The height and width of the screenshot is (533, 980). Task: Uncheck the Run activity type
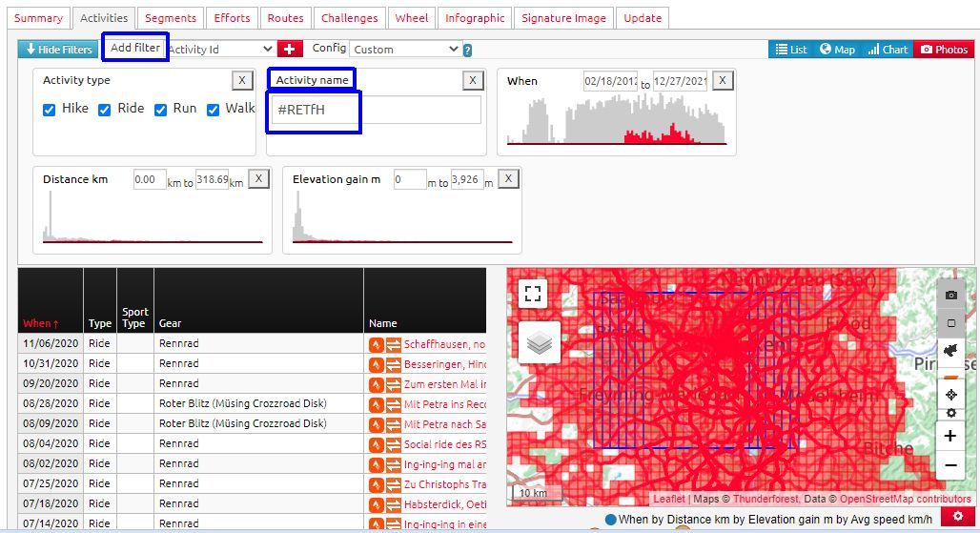pyautogui.click(x=160, y=110)
